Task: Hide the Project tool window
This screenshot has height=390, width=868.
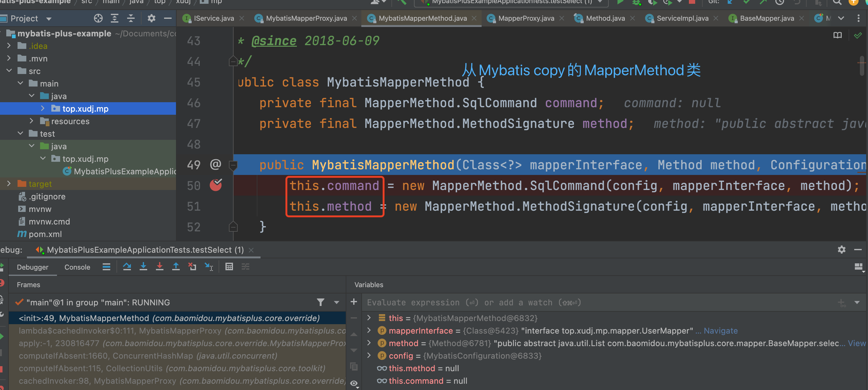Action: [x=168, y=18]
